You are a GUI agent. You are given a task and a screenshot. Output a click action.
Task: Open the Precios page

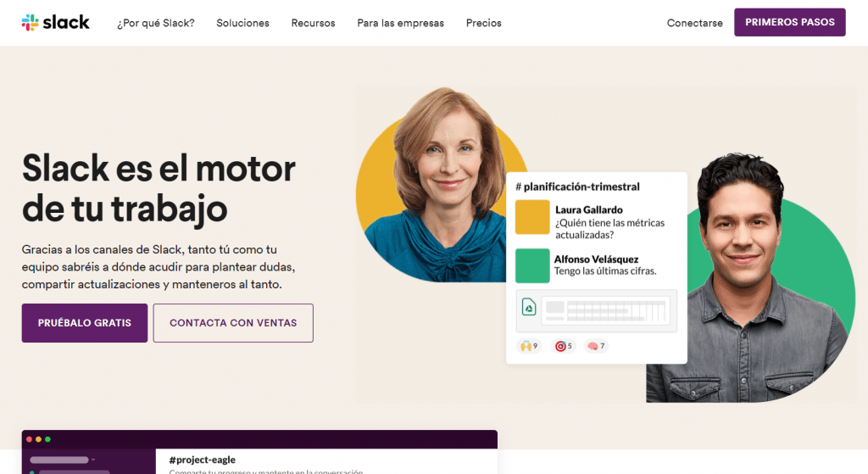click(483, 23)
